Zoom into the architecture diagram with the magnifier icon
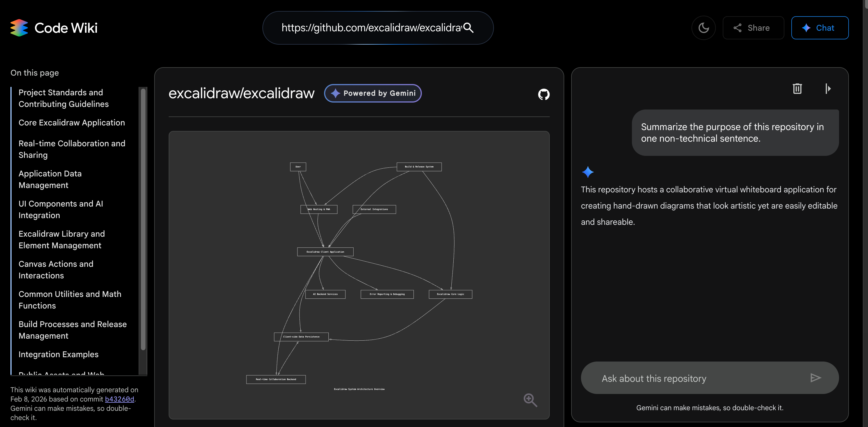The image size is (868, 427). pyautogui.click(x=530, y=400)
